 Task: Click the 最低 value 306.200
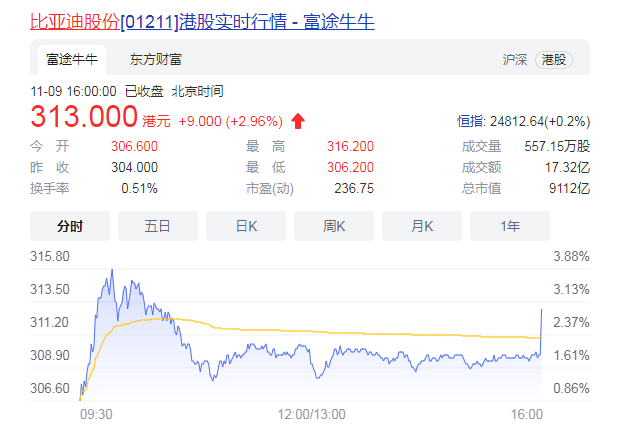click(x=350, y=167)
